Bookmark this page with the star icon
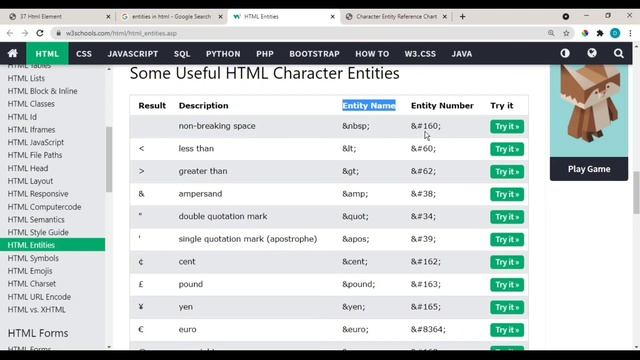The image size is (640, 360). (x=566, y=33)
